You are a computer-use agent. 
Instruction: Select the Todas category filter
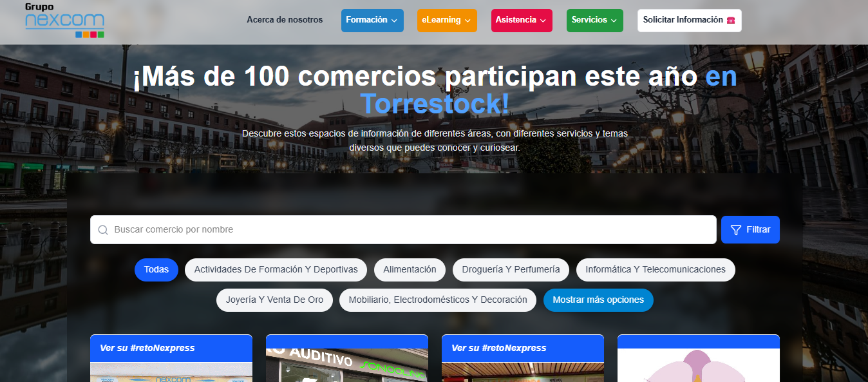coord(156,269)
